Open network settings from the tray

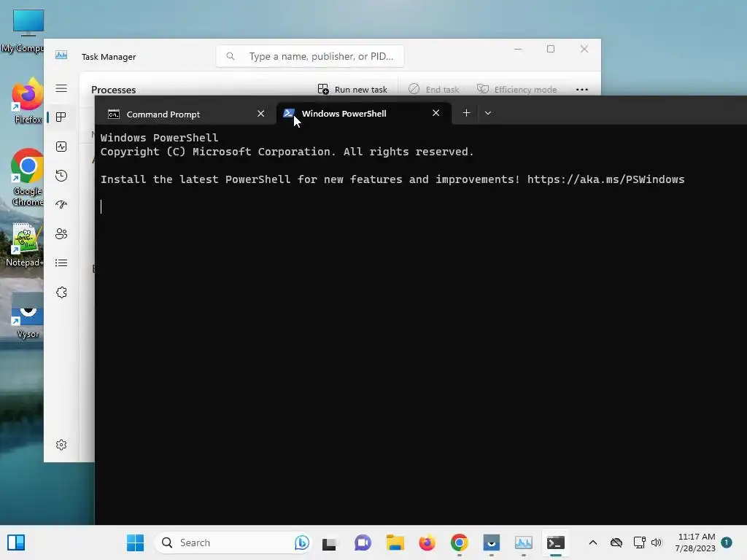point(639,542)
